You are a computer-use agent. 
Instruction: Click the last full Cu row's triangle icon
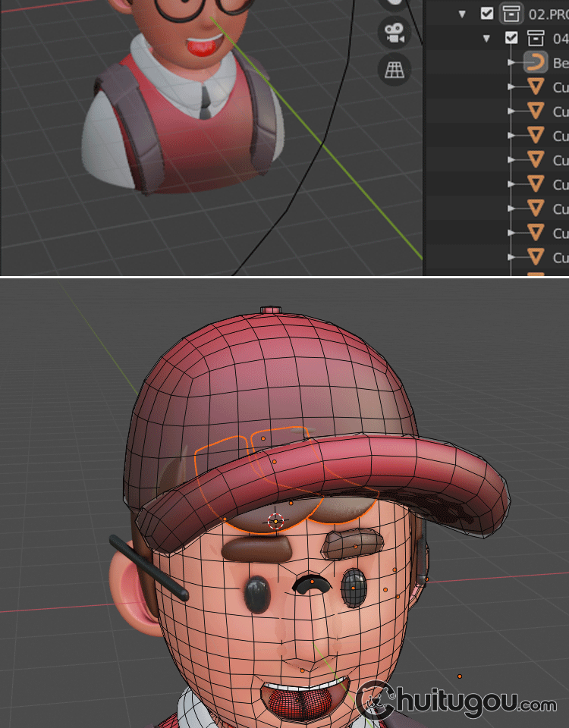click(536, 257)
